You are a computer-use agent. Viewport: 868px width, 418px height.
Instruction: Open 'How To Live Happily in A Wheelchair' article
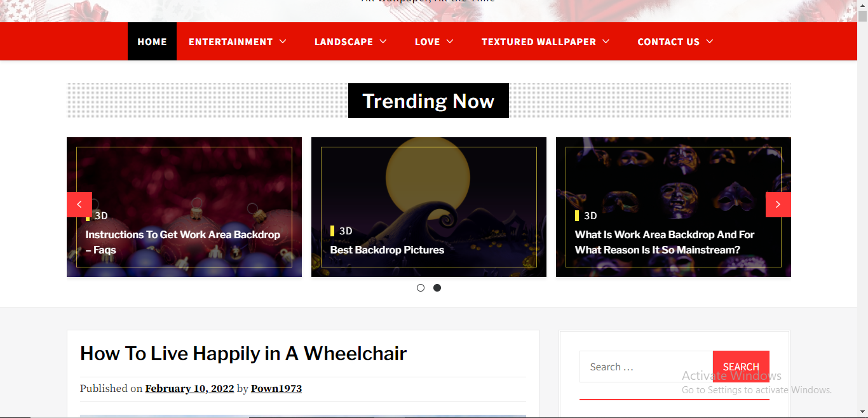(243, 353)
